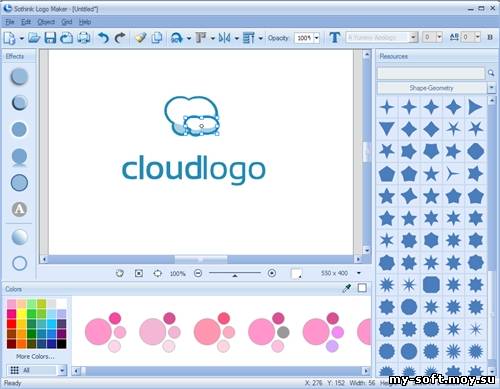Apply the letter A text effect

pyautogui.click(x=19, y=209)
